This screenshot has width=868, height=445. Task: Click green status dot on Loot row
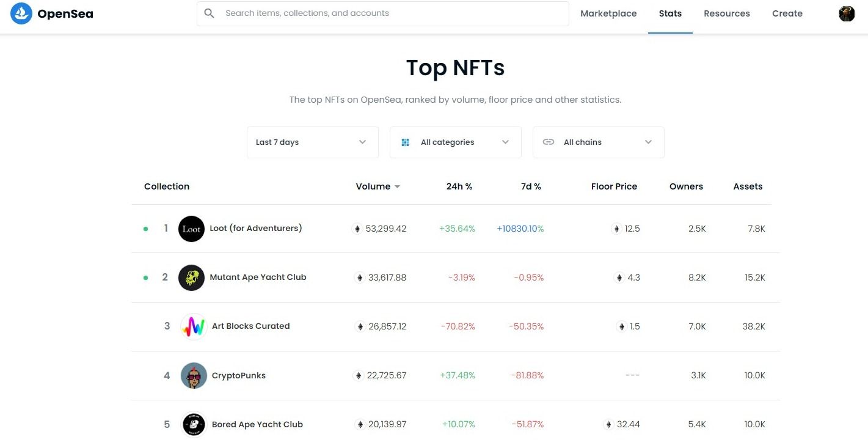145,229
